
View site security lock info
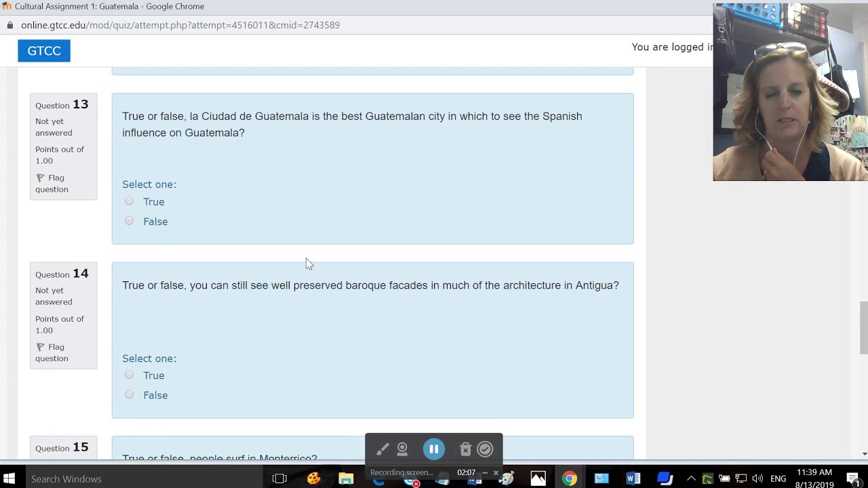(x=9, y=25)
